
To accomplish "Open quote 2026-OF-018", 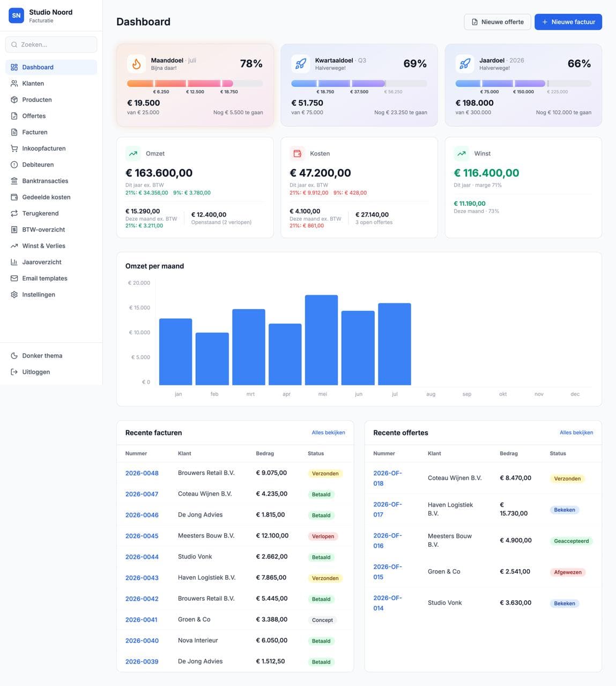I will [388, 478].
